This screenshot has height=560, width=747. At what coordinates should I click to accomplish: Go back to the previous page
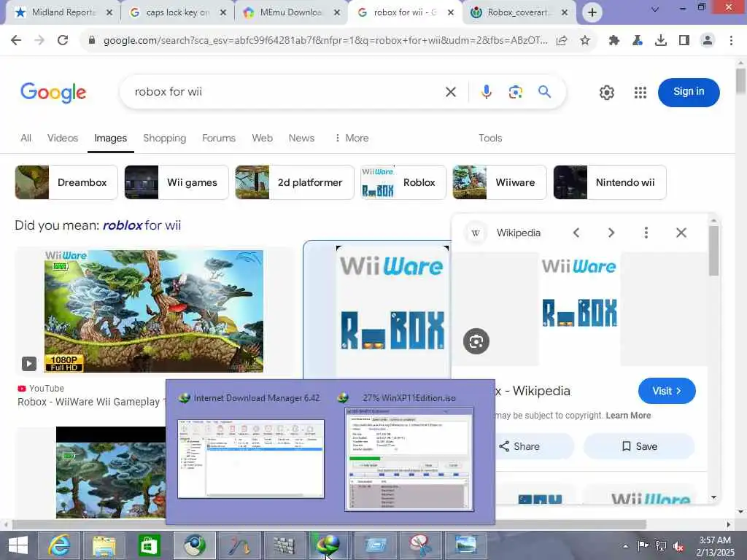16,41
